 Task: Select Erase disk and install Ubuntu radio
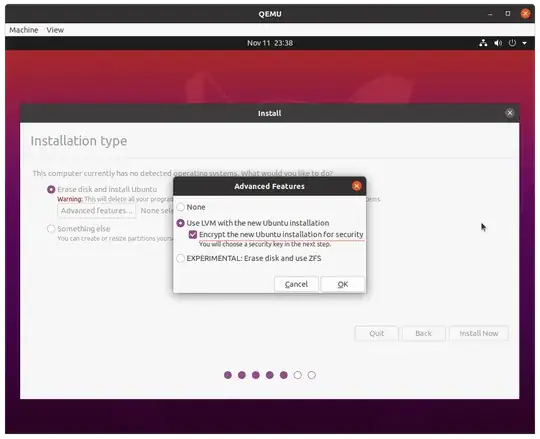51,189
